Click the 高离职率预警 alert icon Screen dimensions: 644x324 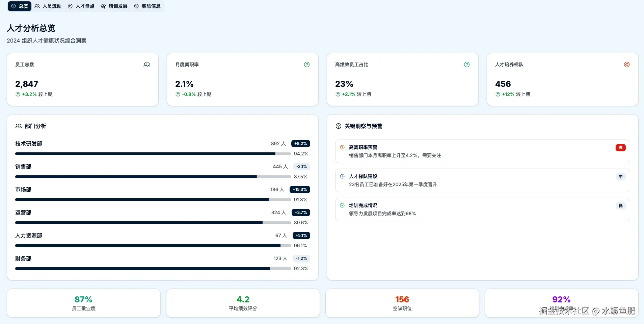click(x=342, y=147)
